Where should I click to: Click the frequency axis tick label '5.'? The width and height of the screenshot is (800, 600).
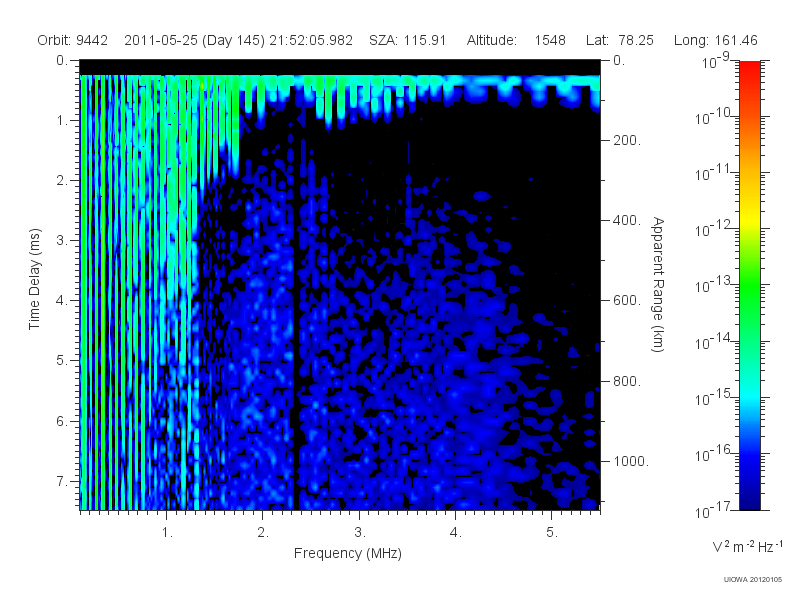click(552, 533)
